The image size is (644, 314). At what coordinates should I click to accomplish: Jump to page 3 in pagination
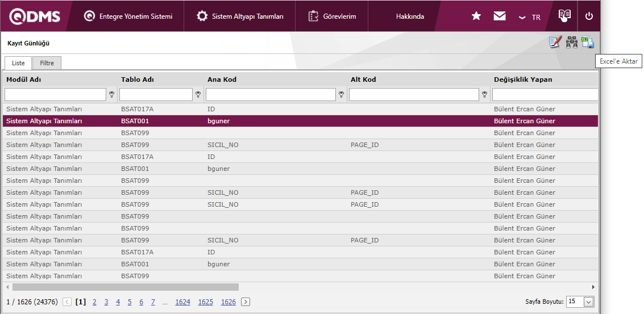[x=106, y=302]
